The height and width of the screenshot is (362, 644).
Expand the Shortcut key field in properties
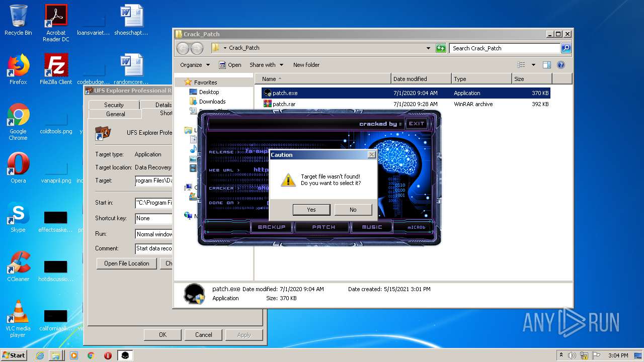[153, 218]
